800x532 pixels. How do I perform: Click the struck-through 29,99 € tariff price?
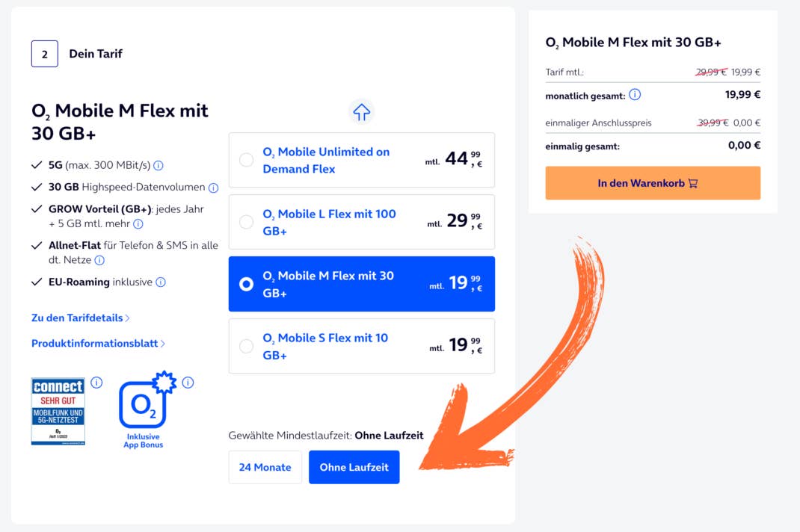(x=711, y=72)
